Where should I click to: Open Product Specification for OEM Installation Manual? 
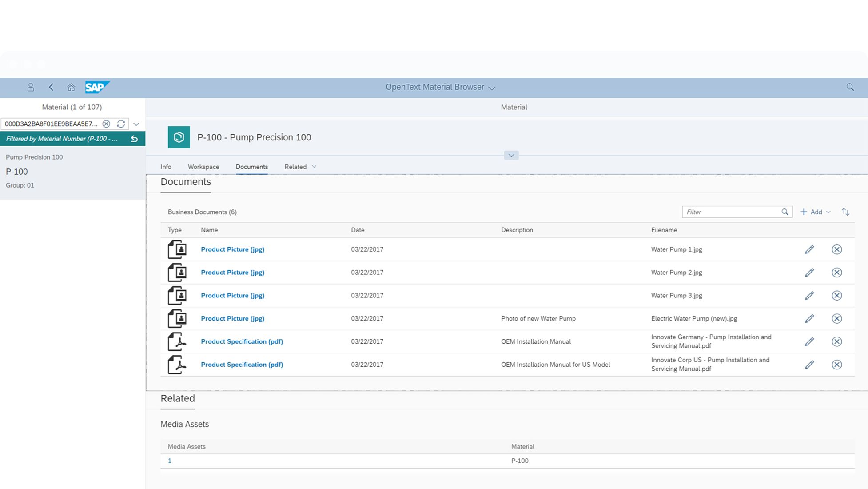pyautogui.click(x=242, y=341)
